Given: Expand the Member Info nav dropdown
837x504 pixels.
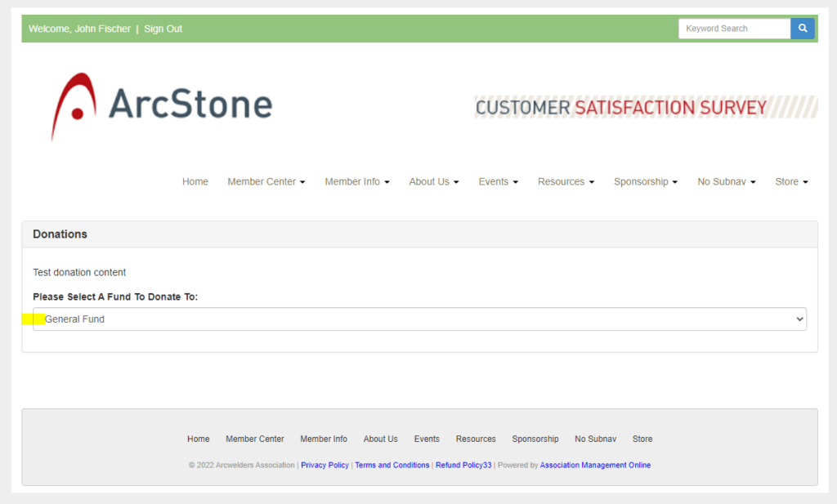Looking at the screenshot, I should pos(356,181).
